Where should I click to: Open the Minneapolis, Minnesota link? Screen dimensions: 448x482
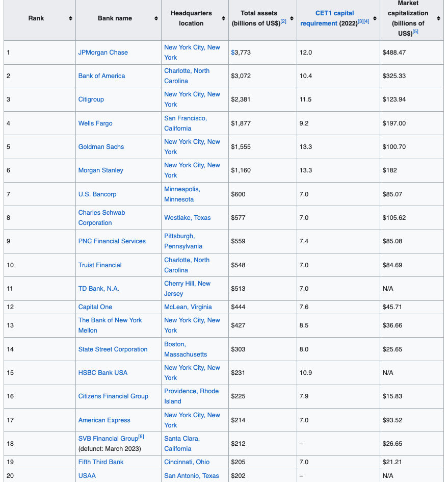click(x=182, y=194)
